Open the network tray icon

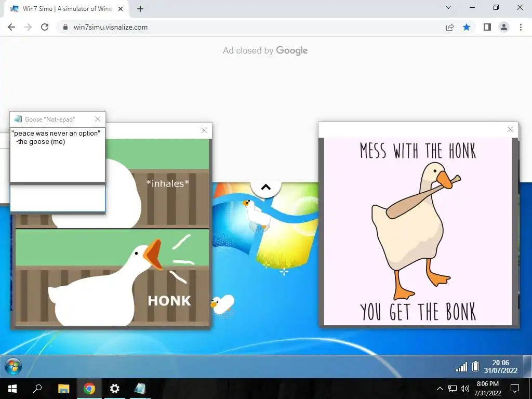click(x=453, y=389)
